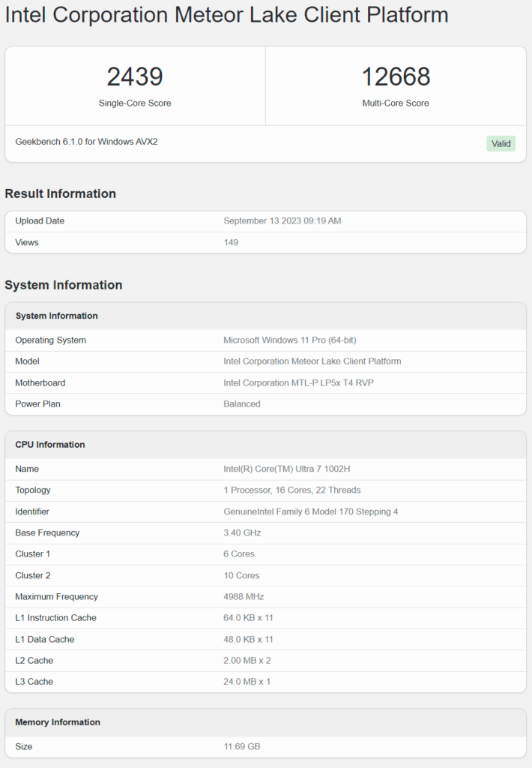Click the Name label in CPU Information
Screen dimensions: 532x768
27,469
